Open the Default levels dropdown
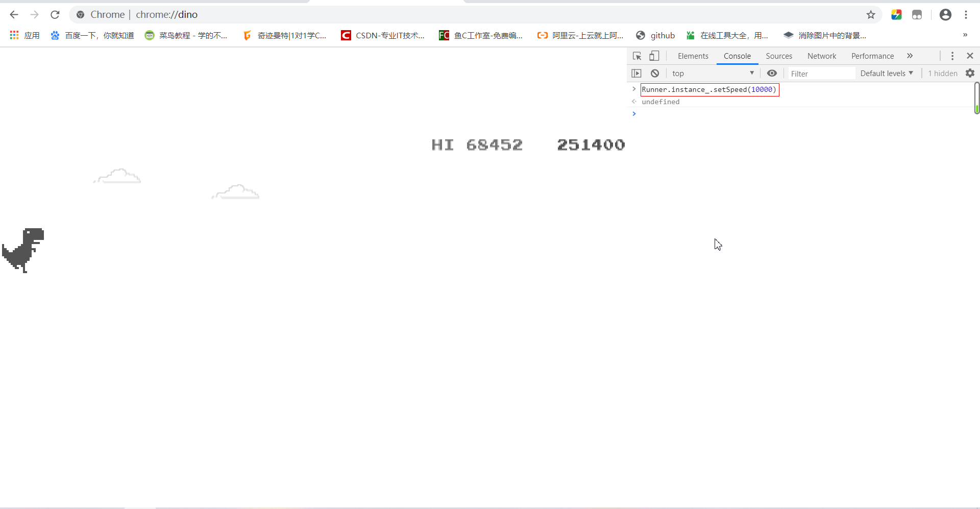Screen dimensions: 980x509 click(x=886, y=73)
